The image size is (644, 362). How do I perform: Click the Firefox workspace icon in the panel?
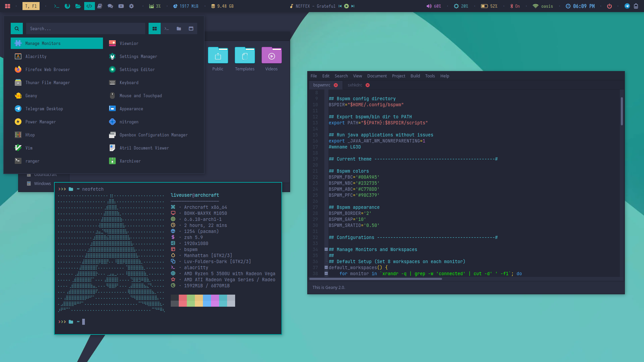point(67,6)
